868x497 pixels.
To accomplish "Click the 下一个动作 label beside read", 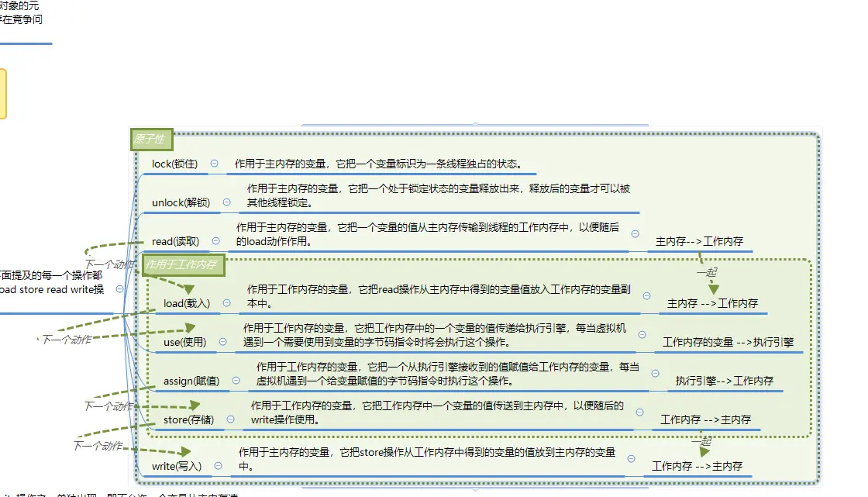I will point(109,264).
